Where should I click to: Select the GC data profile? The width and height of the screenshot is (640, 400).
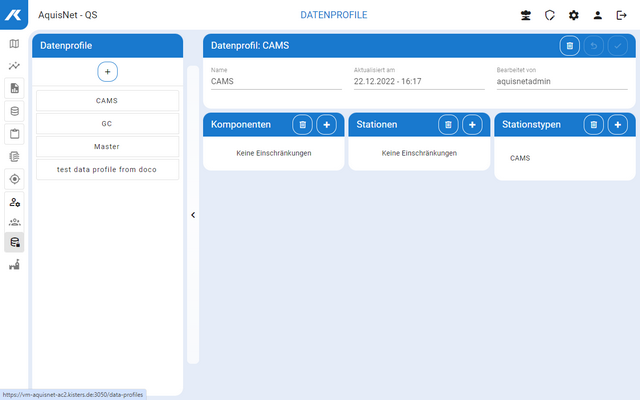pyautogui.click(x=107, y=124)
